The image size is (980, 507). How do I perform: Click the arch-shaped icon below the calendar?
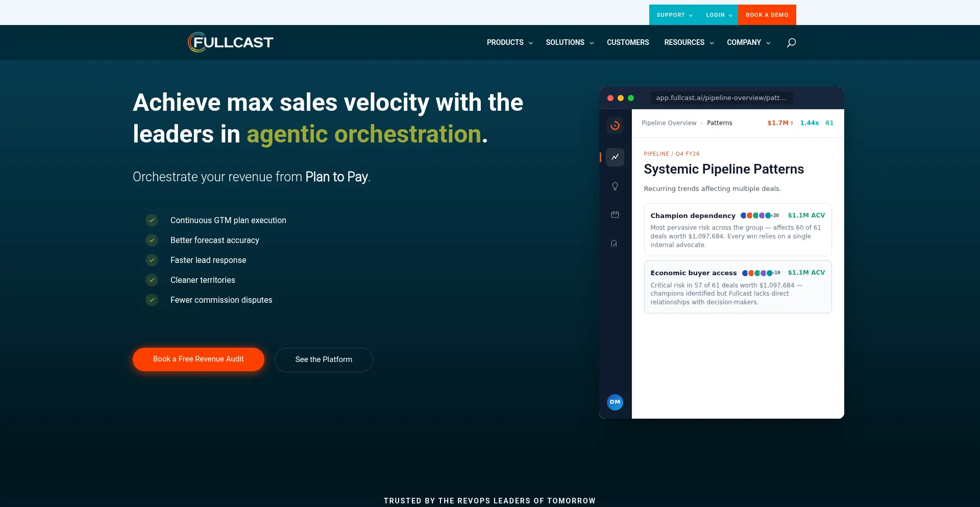(x=614, y=244)
